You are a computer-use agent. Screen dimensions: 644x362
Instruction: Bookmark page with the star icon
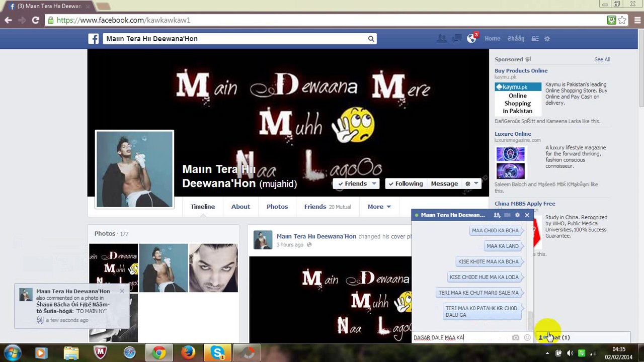622,20
